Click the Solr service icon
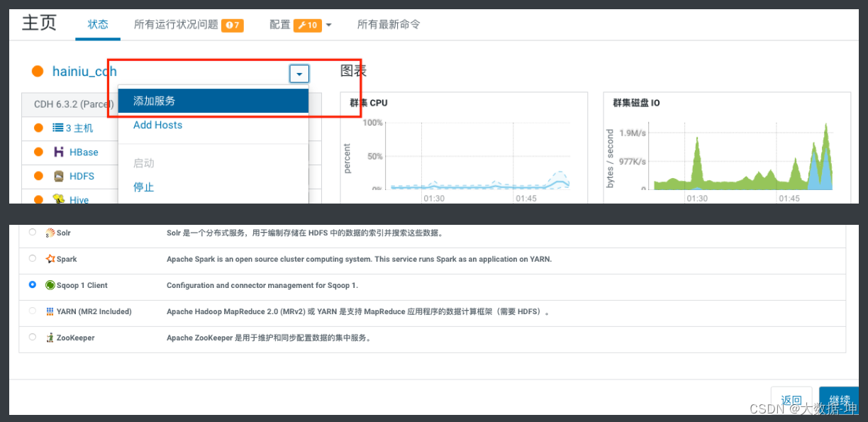 tap(50, 233)
